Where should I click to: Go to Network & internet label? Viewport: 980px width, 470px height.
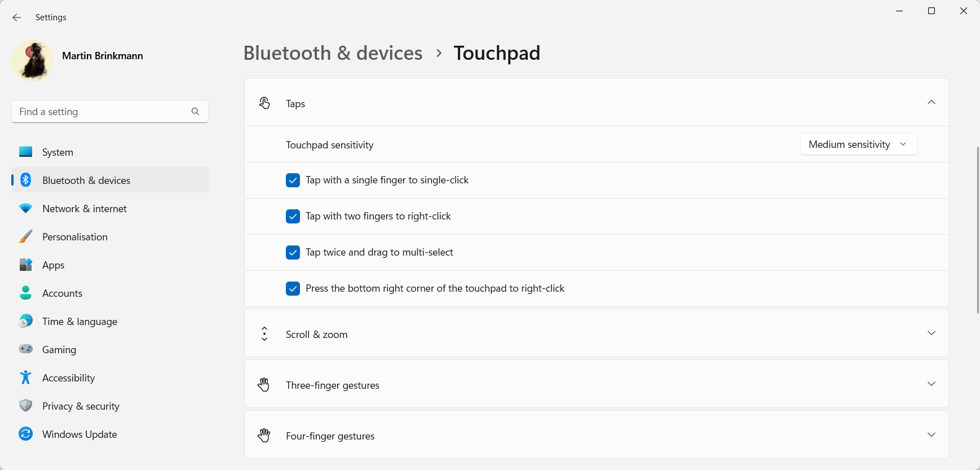(x=85, y=209)
